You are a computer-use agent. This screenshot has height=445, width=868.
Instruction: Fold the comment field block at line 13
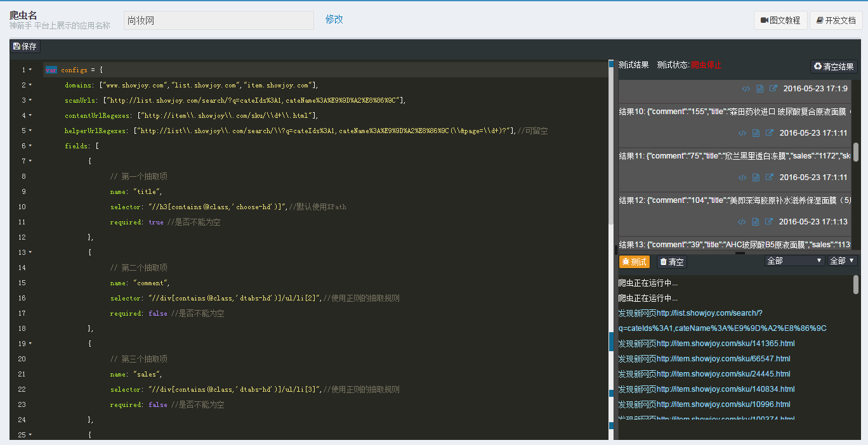point(30,252)
